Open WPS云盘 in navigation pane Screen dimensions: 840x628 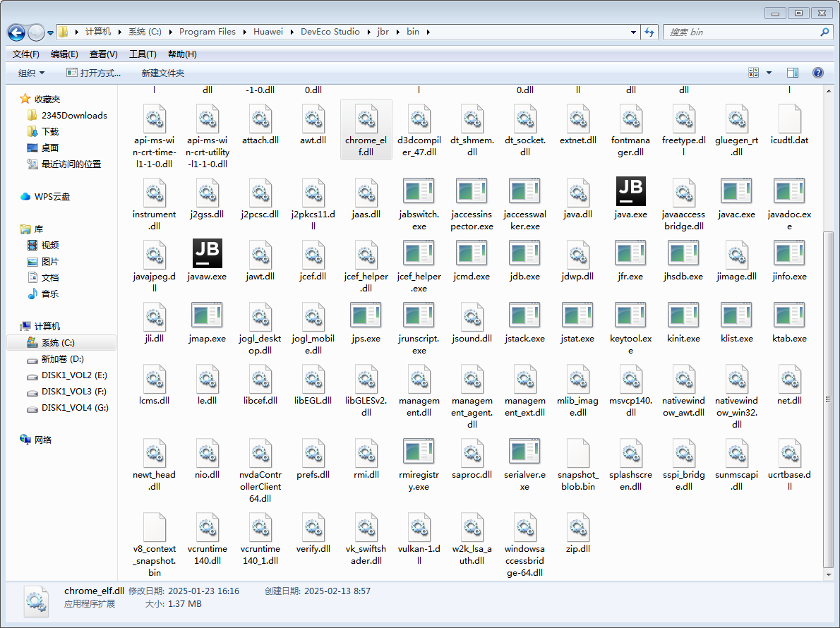[x=45, y=196]
